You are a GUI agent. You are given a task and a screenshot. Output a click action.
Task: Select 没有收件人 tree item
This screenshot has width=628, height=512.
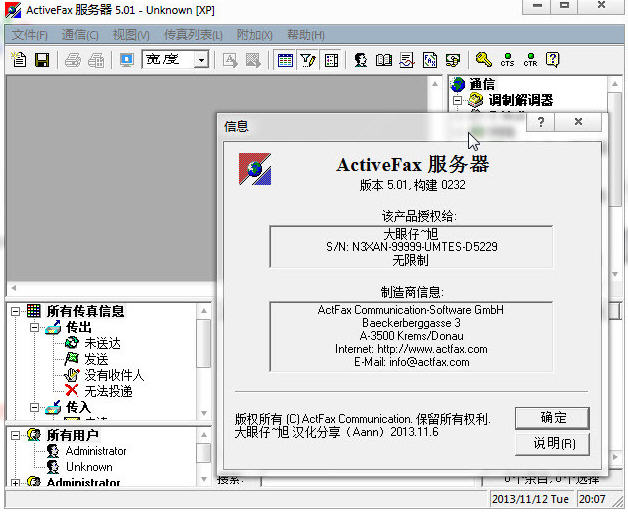[x=114, y=375]
